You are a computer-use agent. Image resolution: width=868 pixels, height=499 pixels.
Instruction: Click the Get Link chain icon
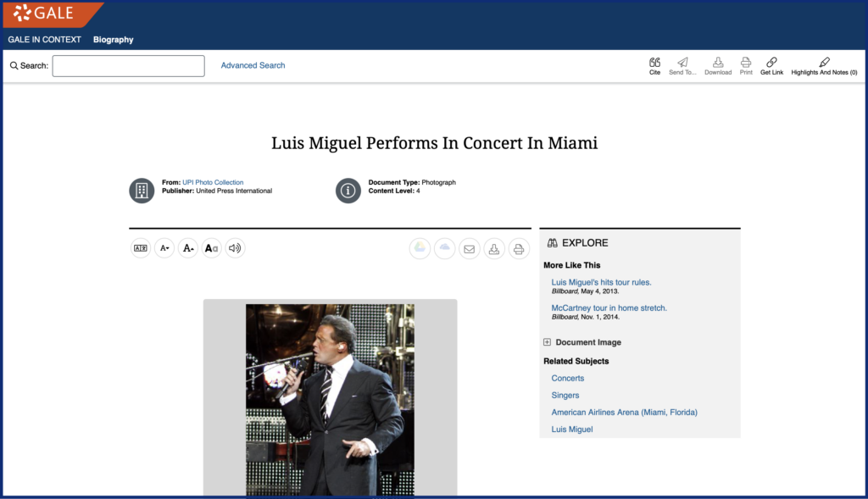771,66
